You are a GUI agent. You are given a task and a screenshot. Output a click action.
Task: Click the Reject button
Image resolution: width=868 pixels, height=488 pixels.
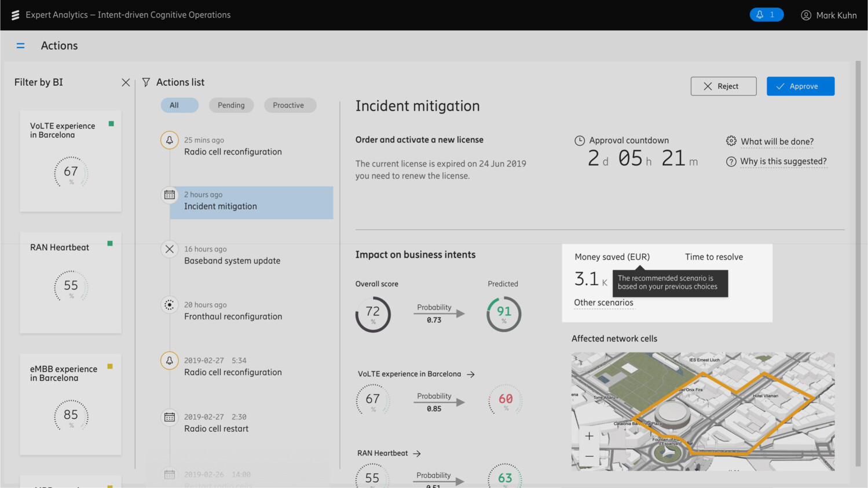[723, 86]
